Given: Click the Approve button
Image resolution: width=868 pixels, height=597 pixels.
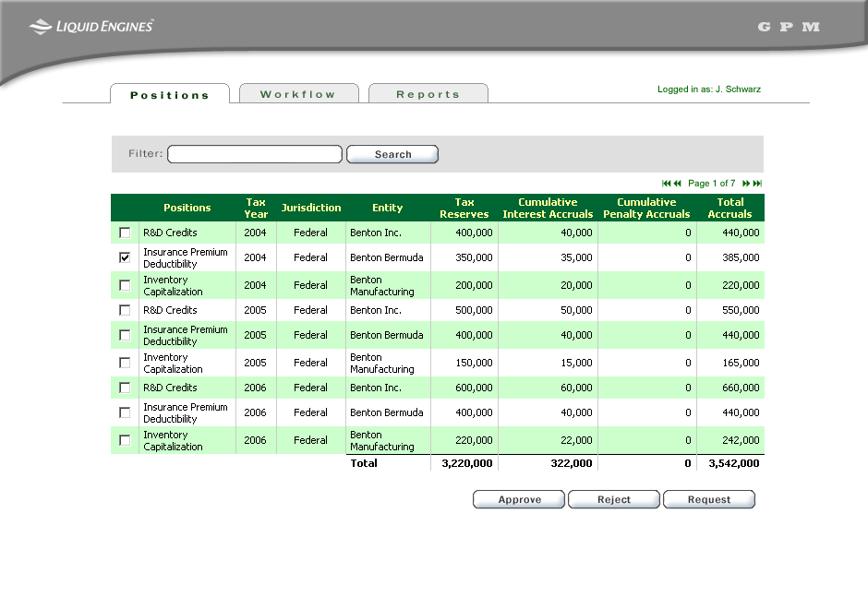Looking at the screenshot, I should pyautogui.click(x=519, y=499).
